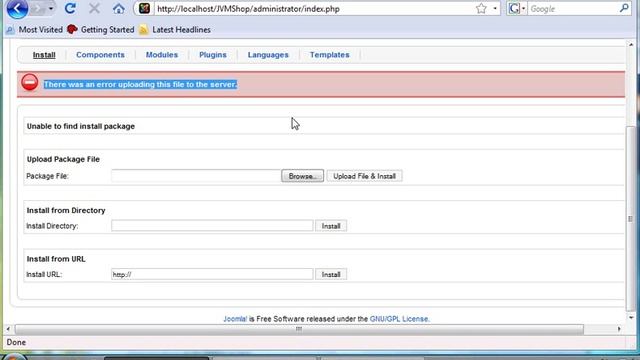
Task: Click the Install Directory text field
Action: coord(212,226)
